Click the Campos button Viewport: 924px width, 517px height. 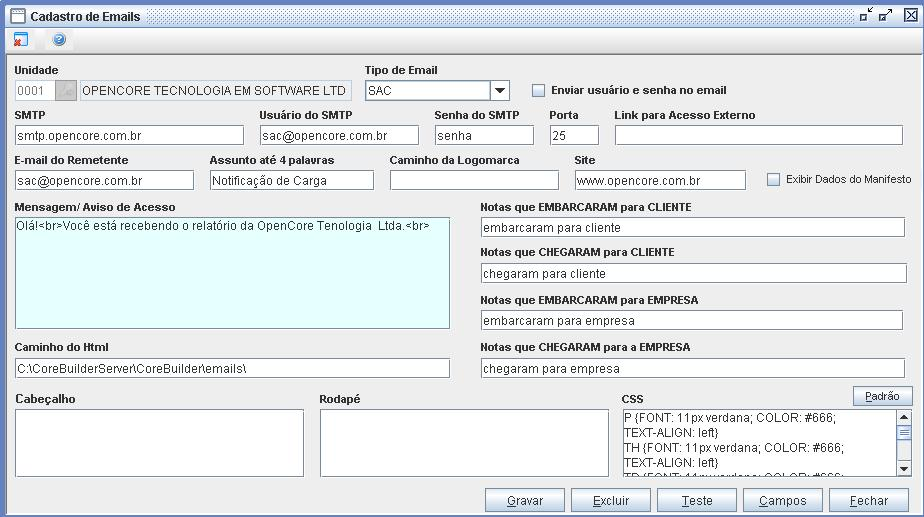click(783, 500)
